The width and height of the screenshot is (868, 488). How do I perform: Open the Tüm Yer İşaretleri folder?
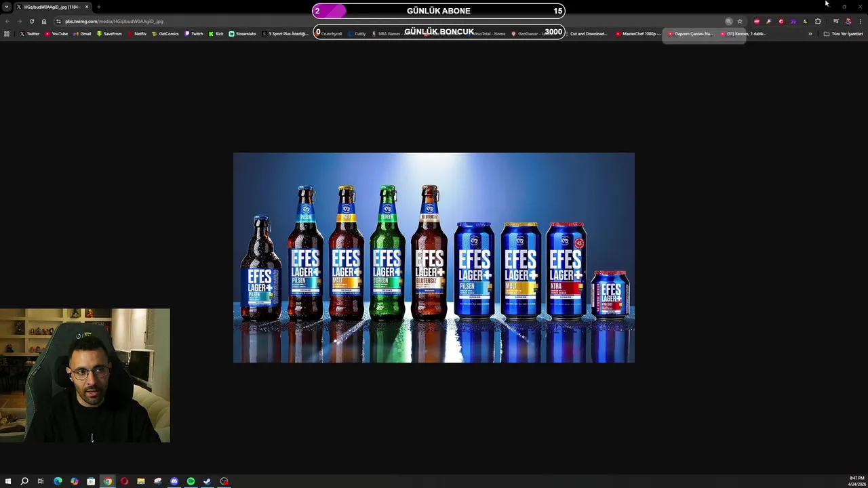[844, 34]
